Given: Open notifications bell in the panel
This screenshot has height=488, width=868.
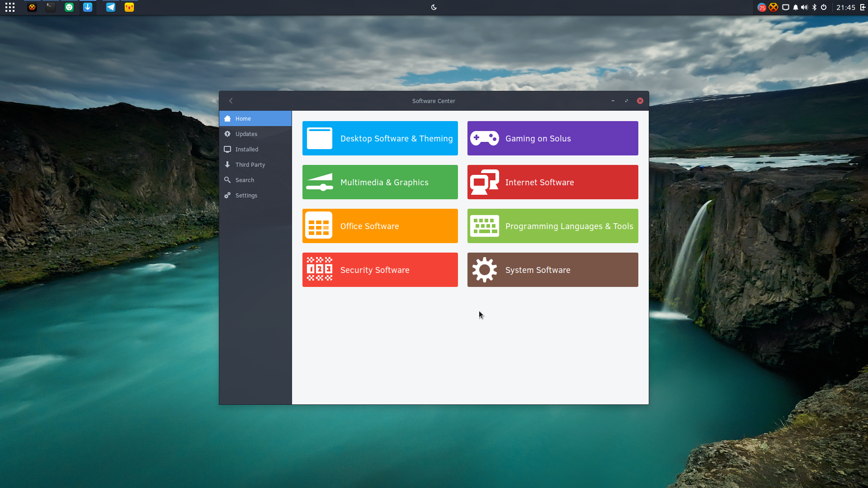Looking at the screenshot, I should click(796, 7).
